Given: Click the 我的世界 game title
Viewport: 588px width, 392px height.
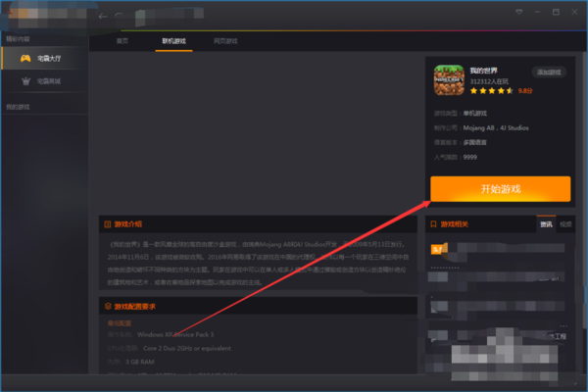Looking at the screenshot, I should 482,72.
